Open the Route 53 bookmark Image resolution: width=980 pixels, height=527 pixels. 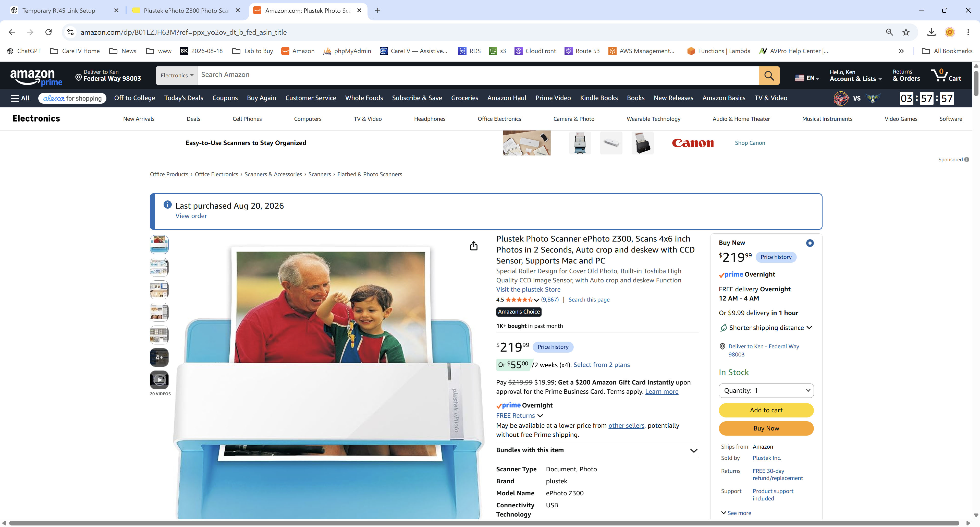582,51
